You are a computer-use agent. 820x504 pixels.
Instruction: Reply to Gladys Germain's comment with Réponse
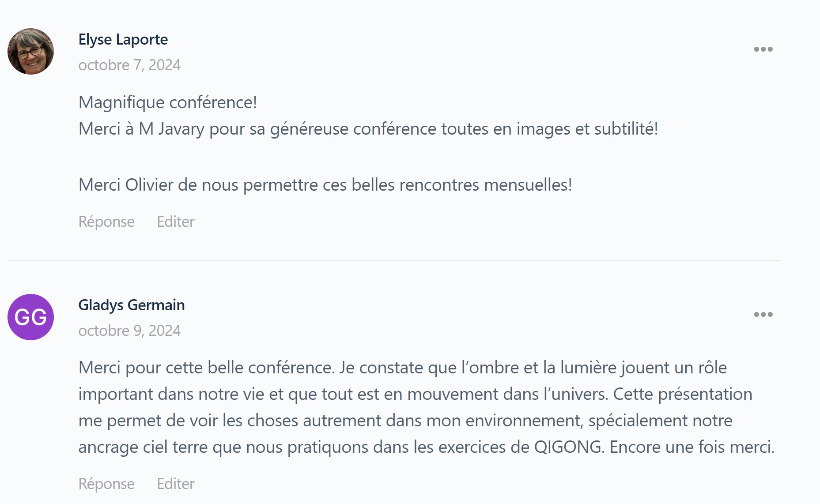point(106,484)
